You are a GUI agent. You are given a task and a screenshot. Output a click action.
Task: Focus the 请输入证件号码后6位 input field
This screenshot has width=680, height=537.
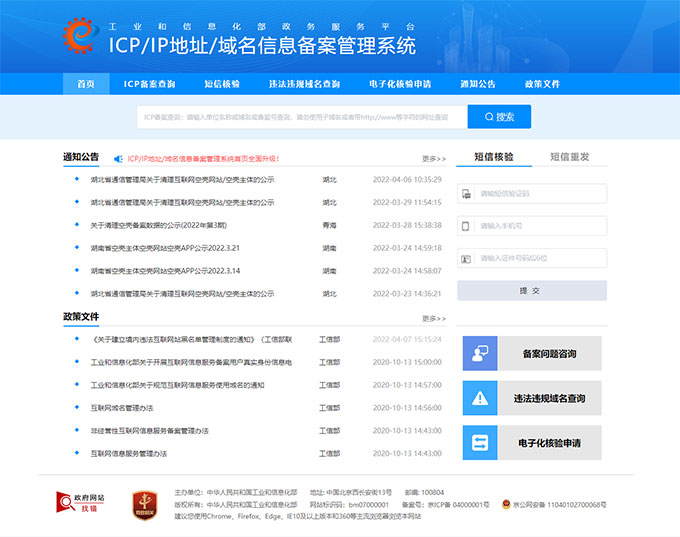(532, 258)
